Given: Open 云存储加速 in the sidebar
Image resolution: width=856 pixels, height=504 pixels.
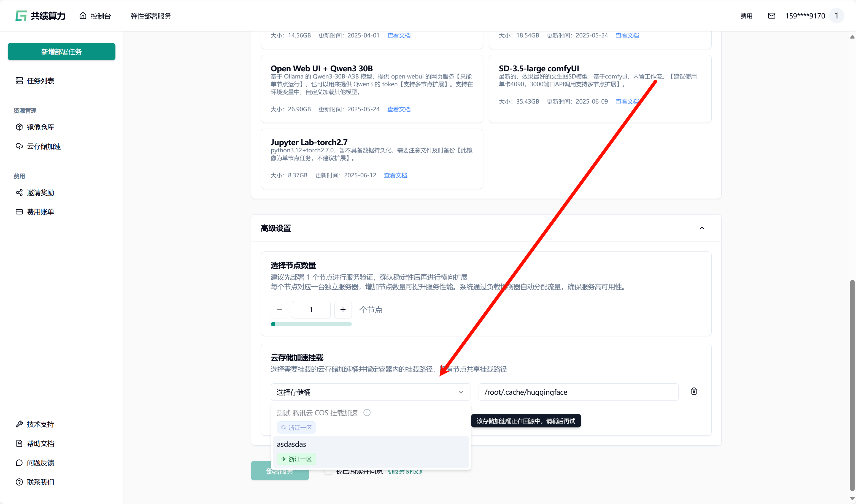Looking at the screenshot, I should pos(44,146).
